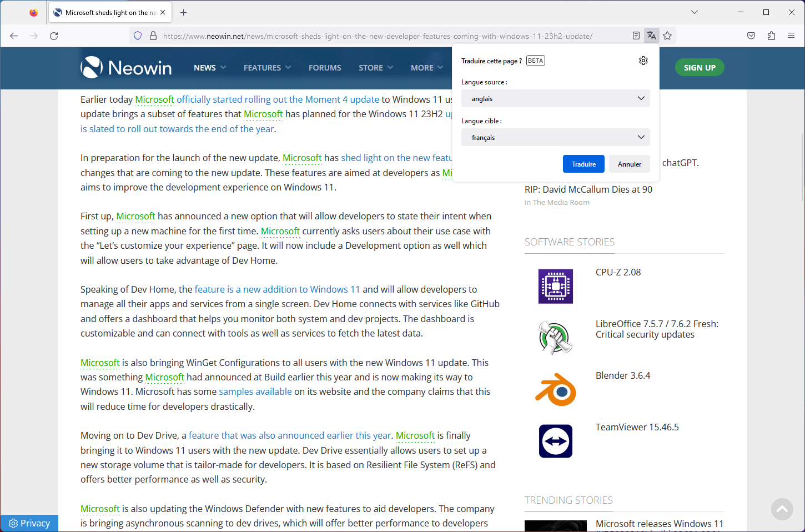Click the translation icon in the address bar
The width and height of the screenshot is (805, 532).
[651, 35]
